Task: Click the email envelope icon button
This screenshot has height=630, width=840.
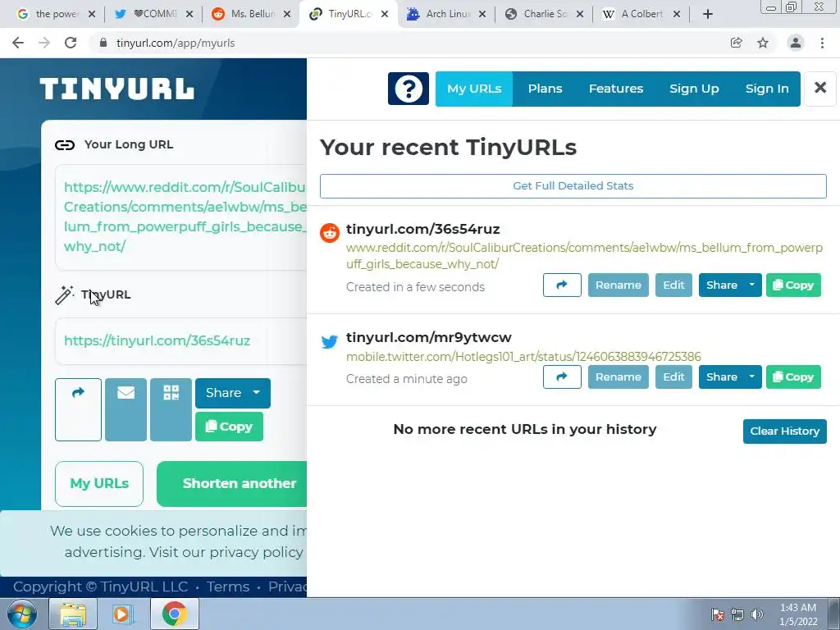Action: (x=126, y=409)
